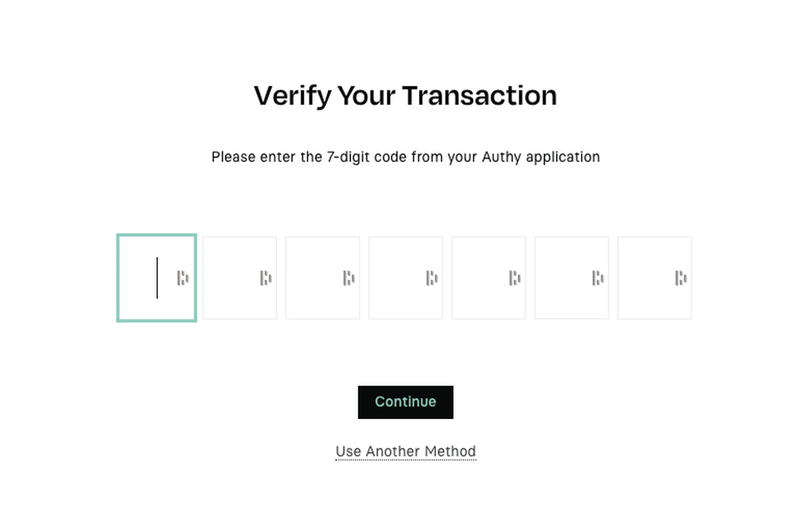Click the Dashlane autofill icon in third digit box
The width and height of the screenshot is (798, 532).
click(x=349, y=278)
